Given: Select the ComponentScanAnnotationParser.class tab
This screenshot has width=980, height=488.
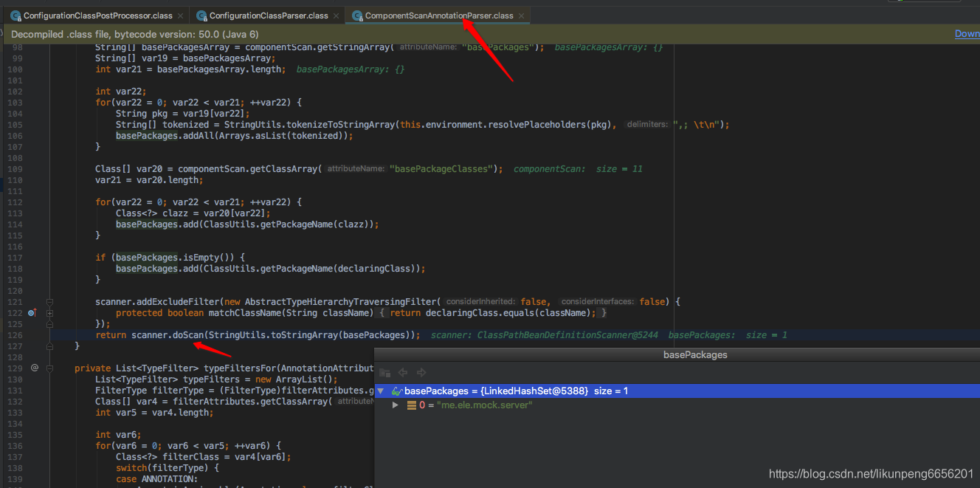Looking at the screenshot, I should [x=439, y=16].
